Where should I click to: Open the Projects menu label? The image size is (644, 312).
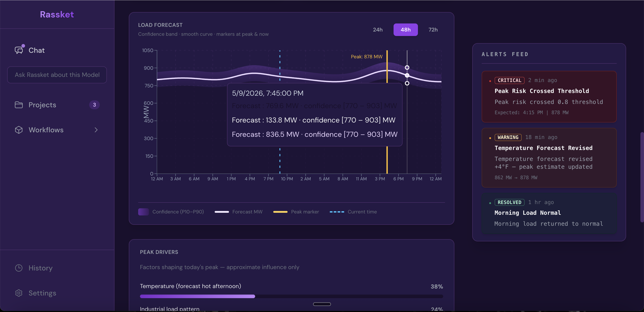tap(42, 105)
